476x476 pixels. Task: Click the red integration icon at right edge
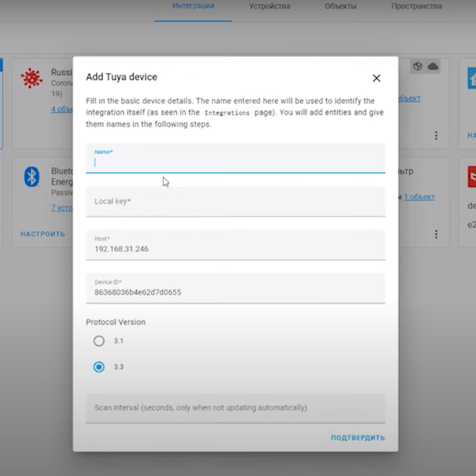tap(471, 177)
